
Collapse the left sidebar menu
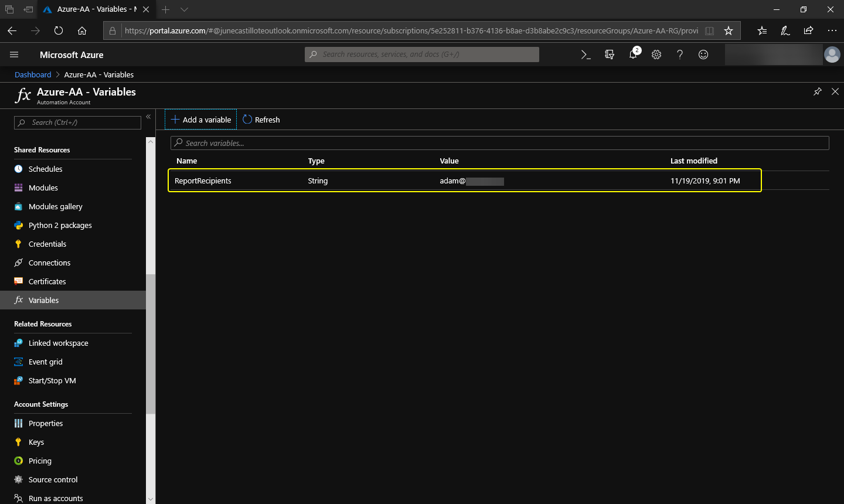pos(148,117)
